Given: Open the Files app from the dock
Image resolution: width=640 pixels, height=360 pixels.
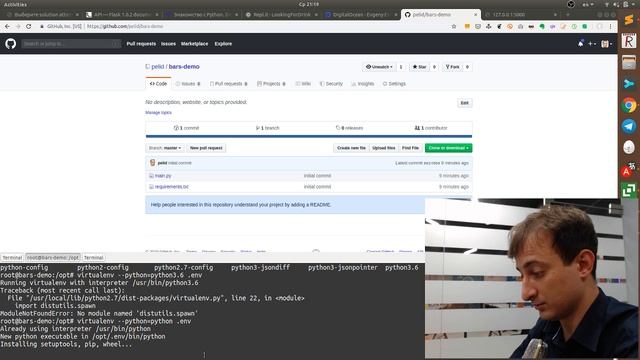Looking at the screenshot, I should pos(629,62).
